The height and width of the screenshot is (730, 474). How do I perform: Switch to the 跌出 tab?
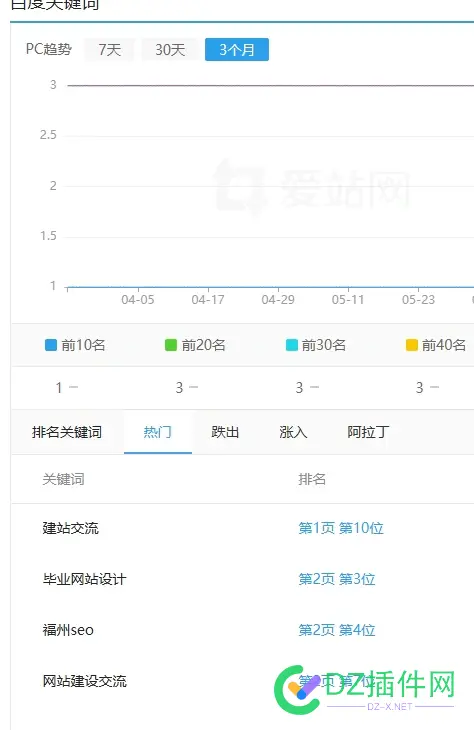click(x=225, y=432)
